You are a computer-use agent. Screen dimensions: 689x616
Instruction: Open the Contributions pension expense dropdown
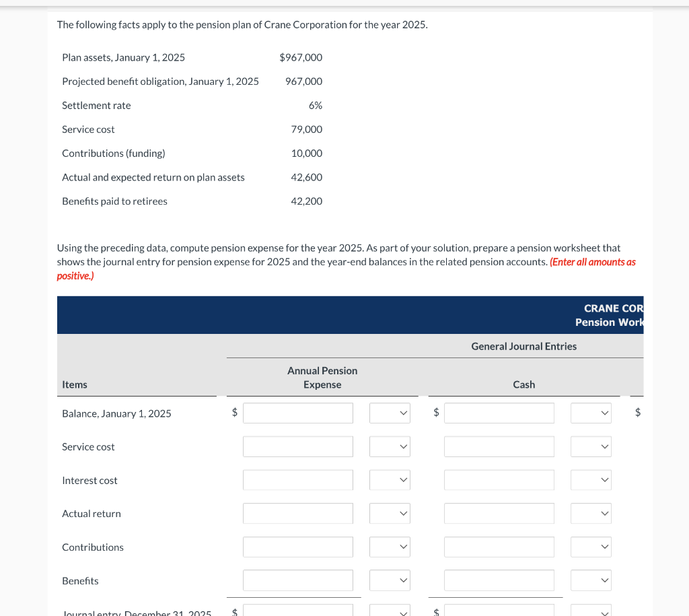coord(390,547)
